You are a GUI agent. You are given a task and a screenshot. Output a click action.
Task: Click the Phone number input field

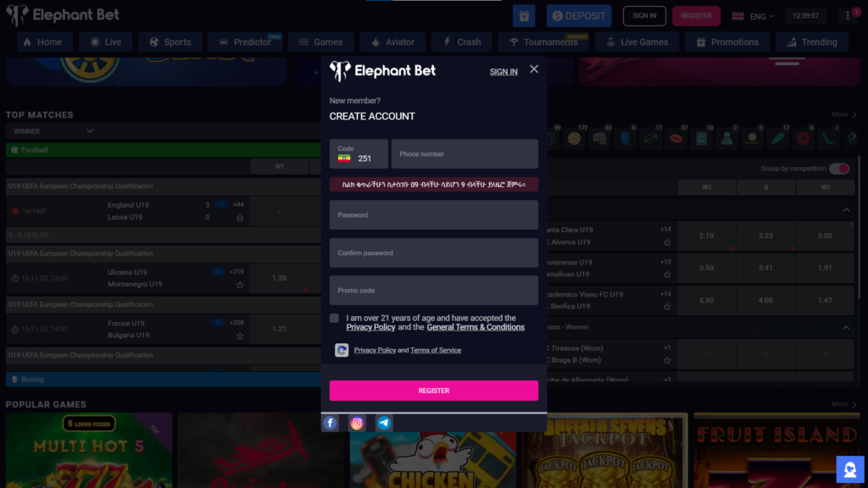click(x=465, y=154)
